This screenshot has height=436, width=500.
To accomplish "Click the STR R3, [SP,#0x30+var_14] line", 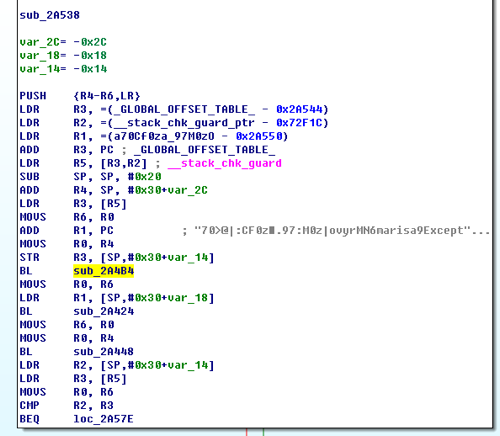I will 117,257.
